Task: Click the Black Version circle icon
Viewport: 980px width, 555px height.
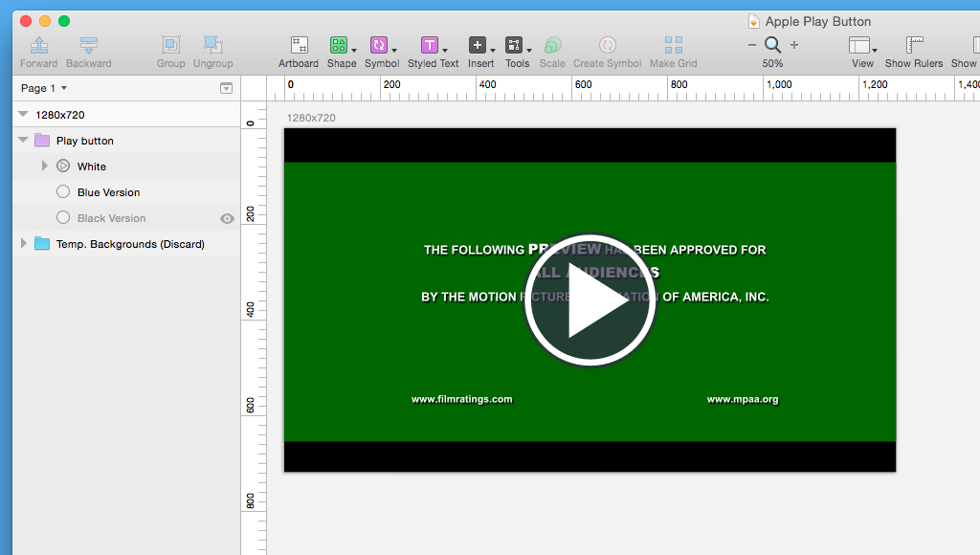Action: 63,217
